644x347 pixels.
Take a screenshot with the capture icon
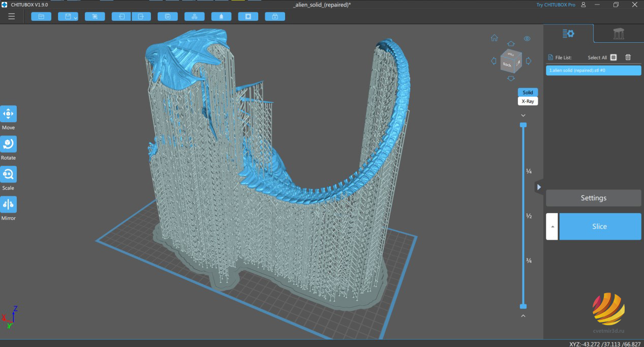tap(95, 16)
